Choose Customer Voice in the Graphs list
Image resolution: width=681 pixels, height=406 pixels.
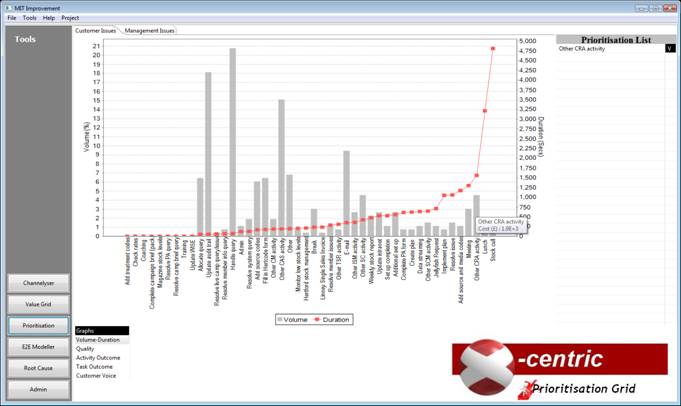[94, 375]
